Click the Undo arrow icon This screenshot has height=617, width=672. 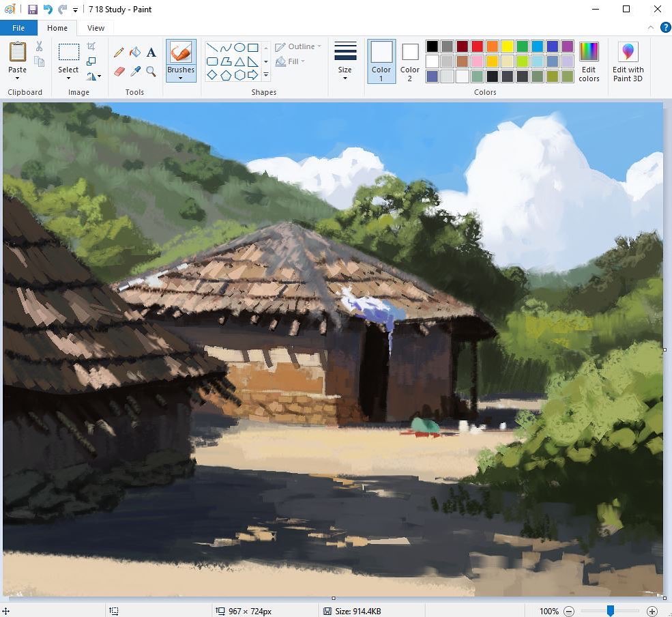coord(48,10)
